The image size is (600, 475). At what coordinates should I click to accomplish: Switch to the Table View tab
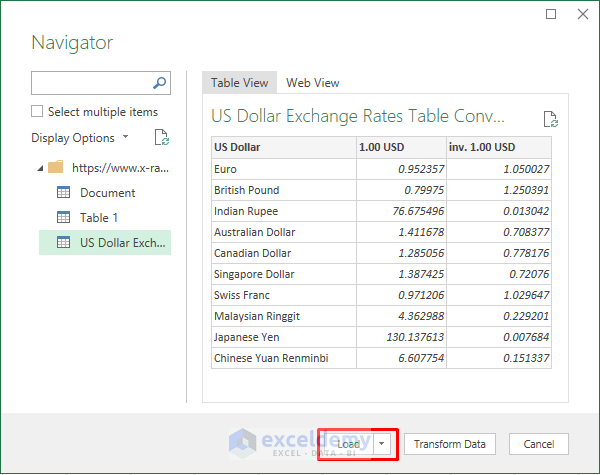point(240,83)
